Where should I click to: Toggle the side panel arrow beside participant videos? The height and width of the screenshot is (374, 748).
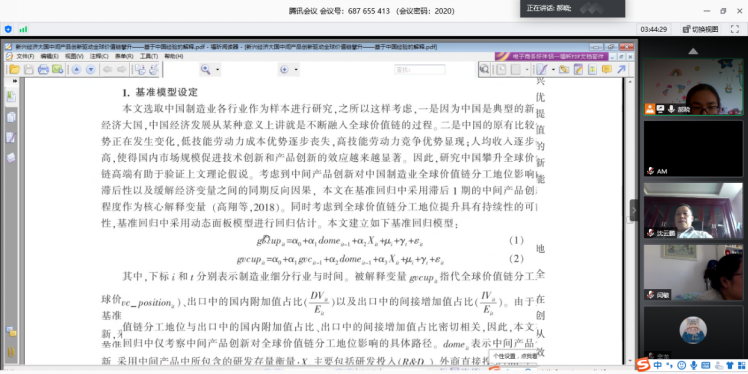click(x=634, y=210)
